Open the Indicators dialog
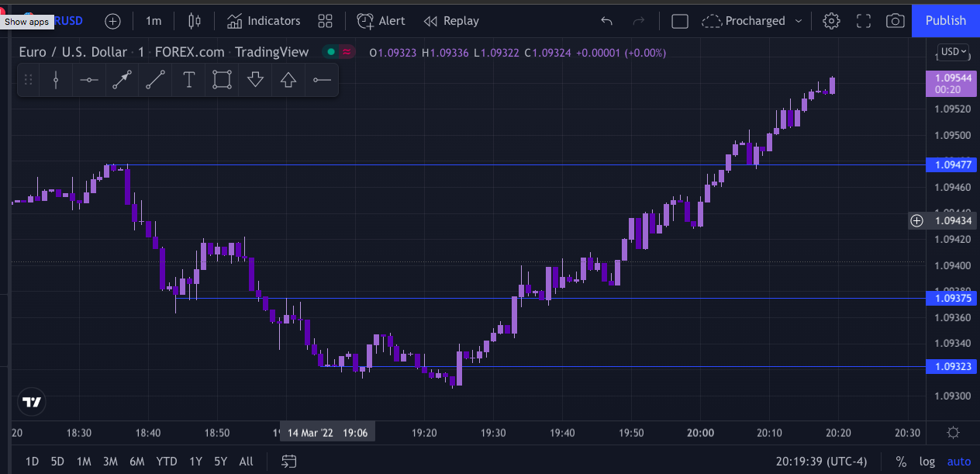Viewport: 980px width, 474px height. (x=264, y=21)
